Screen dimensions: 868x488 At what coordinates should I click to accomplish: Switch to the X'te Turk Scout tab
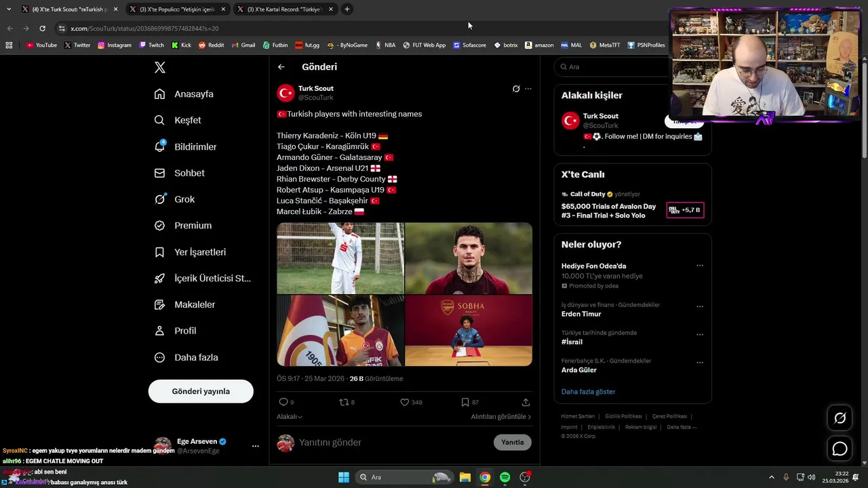pos(70,9)
